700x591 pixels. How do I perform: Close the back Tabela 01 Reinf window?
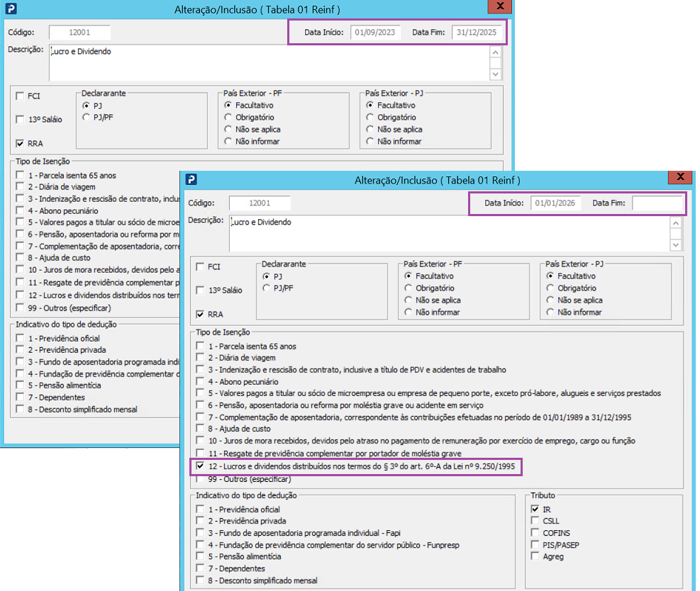click(x=500, y=6)
